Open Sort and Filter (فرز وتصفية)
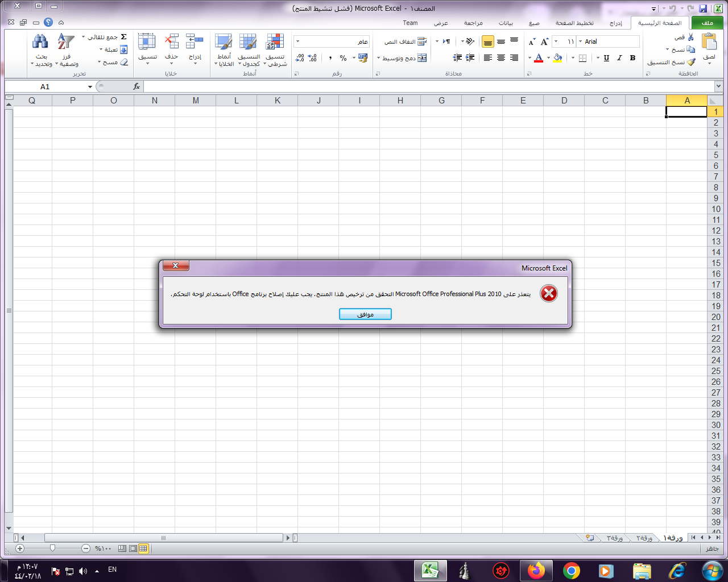Screen dimensions: 728x582 [x=67, y=51]
